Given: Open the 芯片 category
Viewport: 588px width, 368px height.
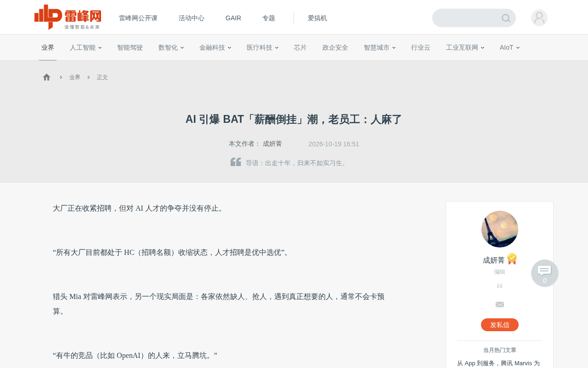Looking at the screenshot, I should 300,47.
